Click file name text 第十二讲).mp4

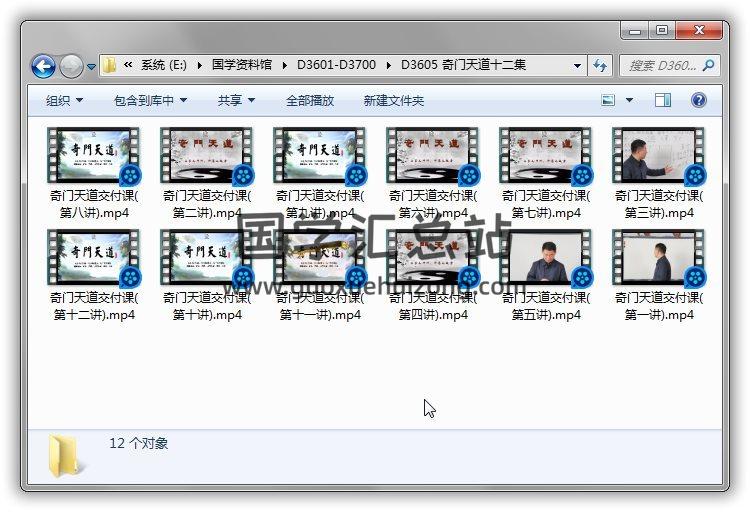pyautogui.click(x=94, y=315)
